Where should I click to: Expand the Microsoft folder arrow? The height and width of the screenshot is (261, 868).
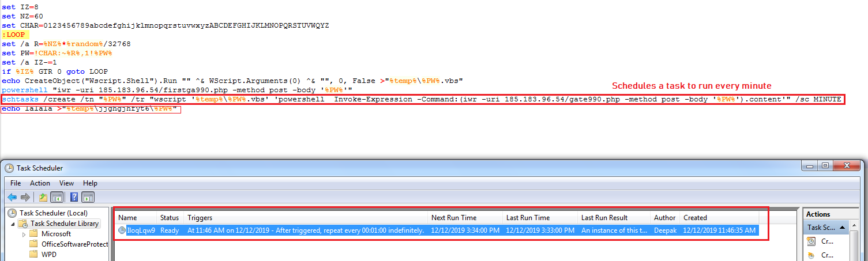tap(24, 234)
